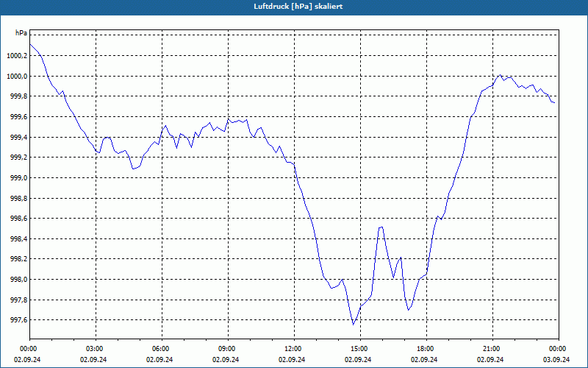Click the y-axis label 999,6

tap(18, 117)
